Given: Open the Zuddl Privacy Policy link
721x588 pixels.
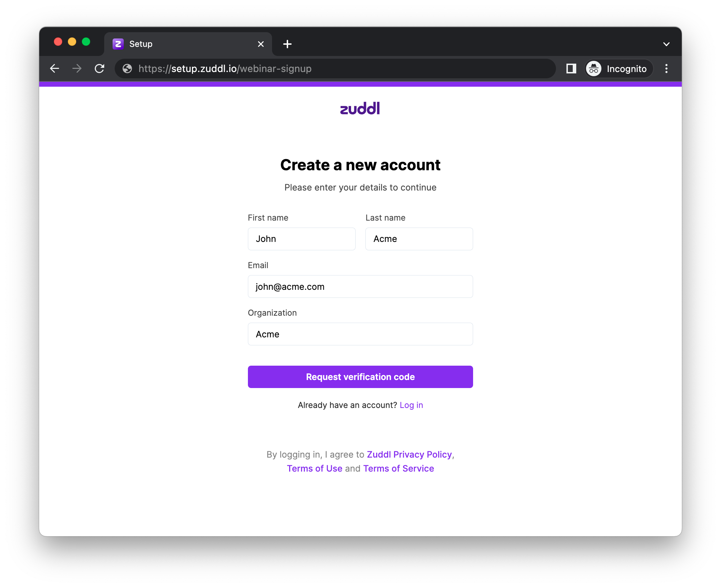Looking at the screenshot, I should click(x=409, y=454).
